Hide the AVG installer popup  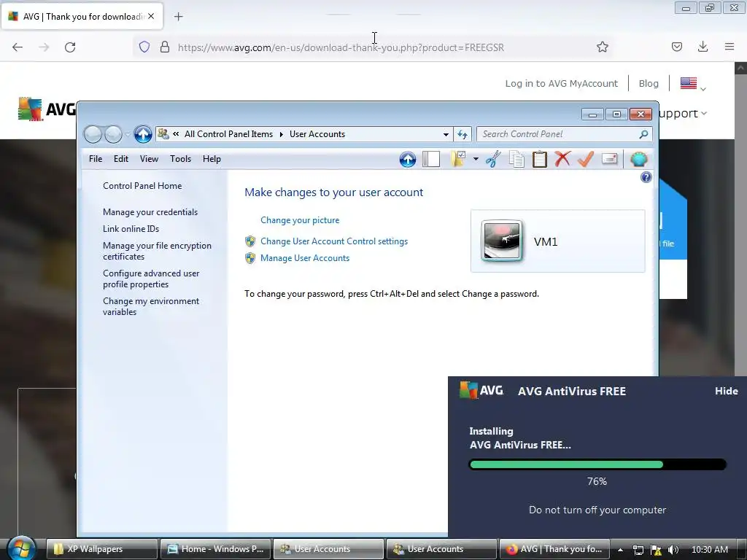pyautogui.click(x=726, y=391)
